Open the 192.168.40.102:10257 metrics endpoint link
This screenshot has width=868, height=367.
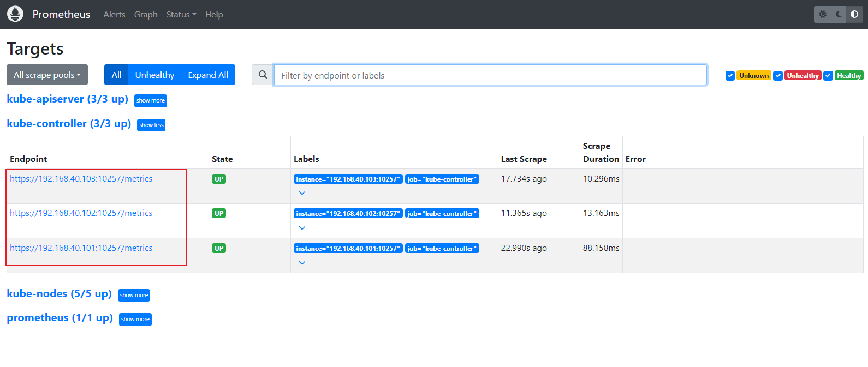[81, 213]
